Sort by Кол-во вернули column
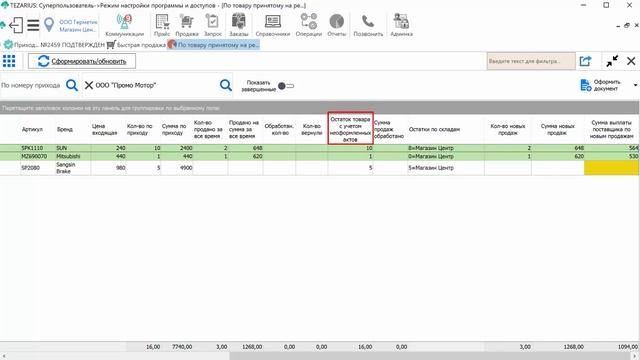The image size is (640, 360). 311,129
